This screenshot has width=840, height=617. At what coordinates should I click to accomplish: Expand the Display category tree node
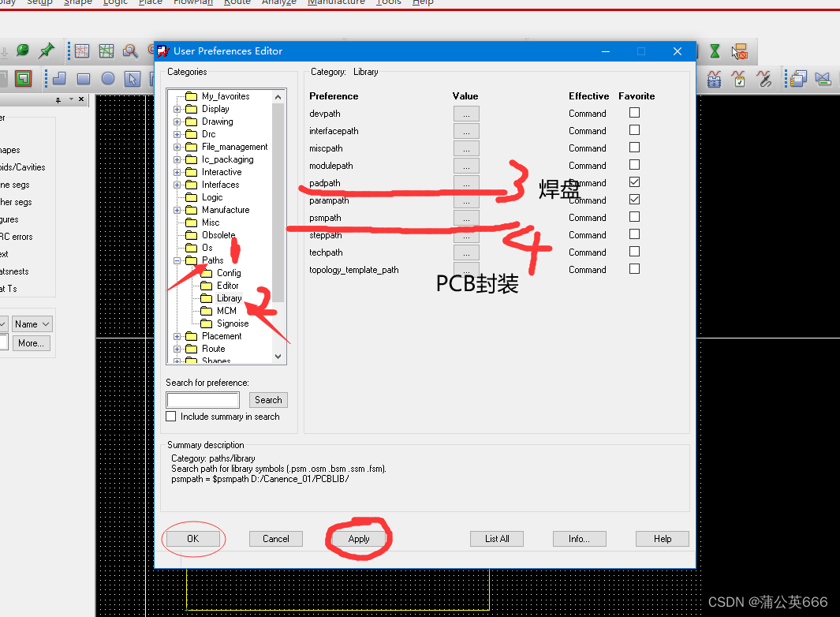pyautogui.click(x=178, y=109)
